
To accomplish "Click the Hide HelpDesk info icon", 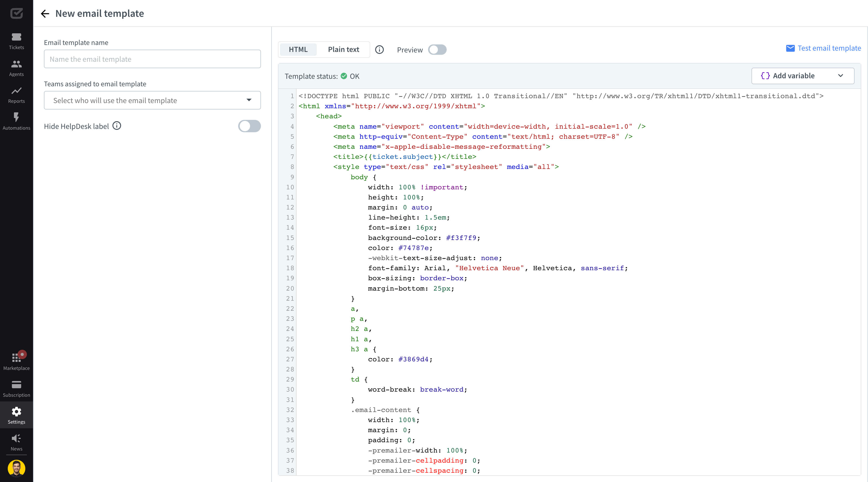I will coord(117,126).
